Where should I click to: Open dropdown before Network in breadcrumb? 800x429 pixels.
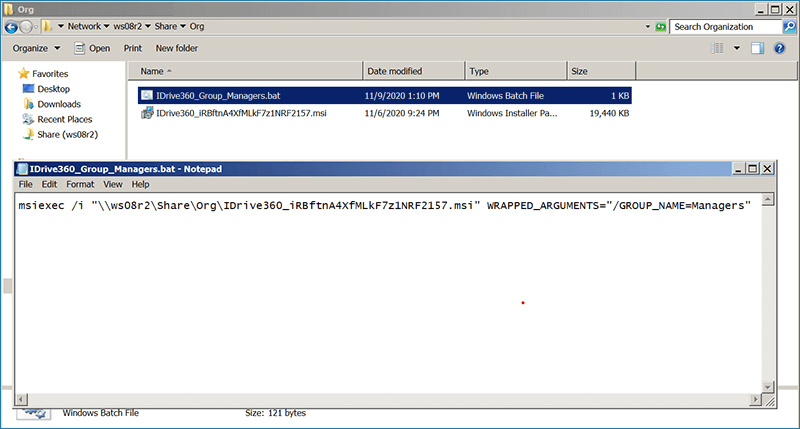click(61, 26)
